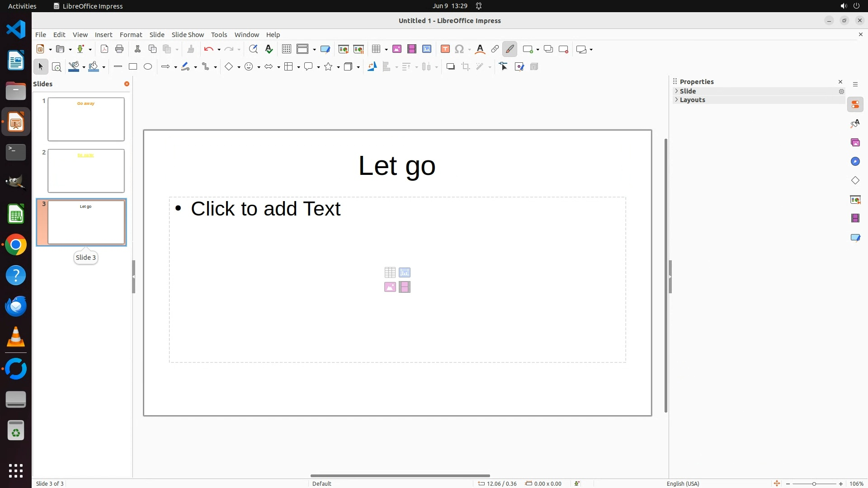Click the Insert Text Box icon
Image resolution: width=868 pixels, height=488 pixels.
click(x=445, y=49)
